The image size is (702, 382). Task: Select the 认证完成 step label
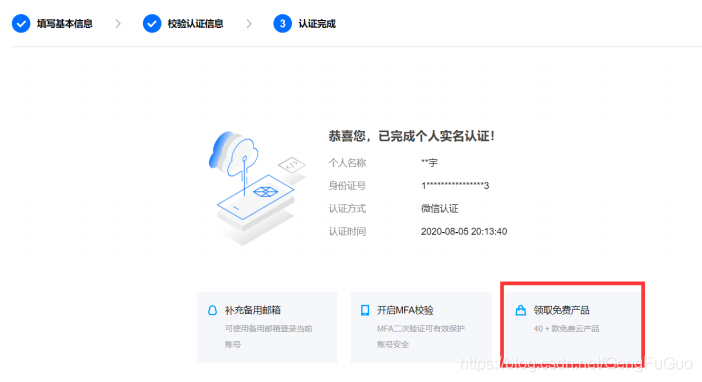(317, 24)
